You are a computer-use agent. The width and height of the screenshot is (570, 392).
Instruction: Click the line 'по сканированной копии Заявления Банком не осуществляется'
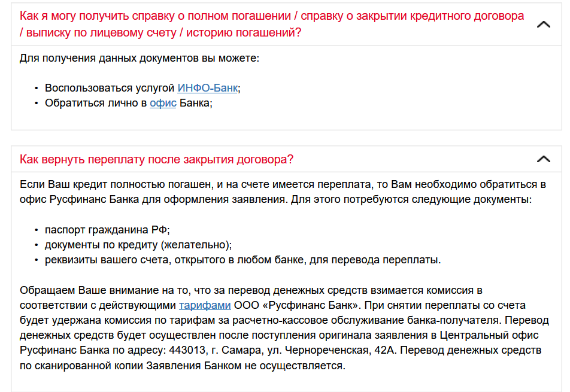point(183,364)
